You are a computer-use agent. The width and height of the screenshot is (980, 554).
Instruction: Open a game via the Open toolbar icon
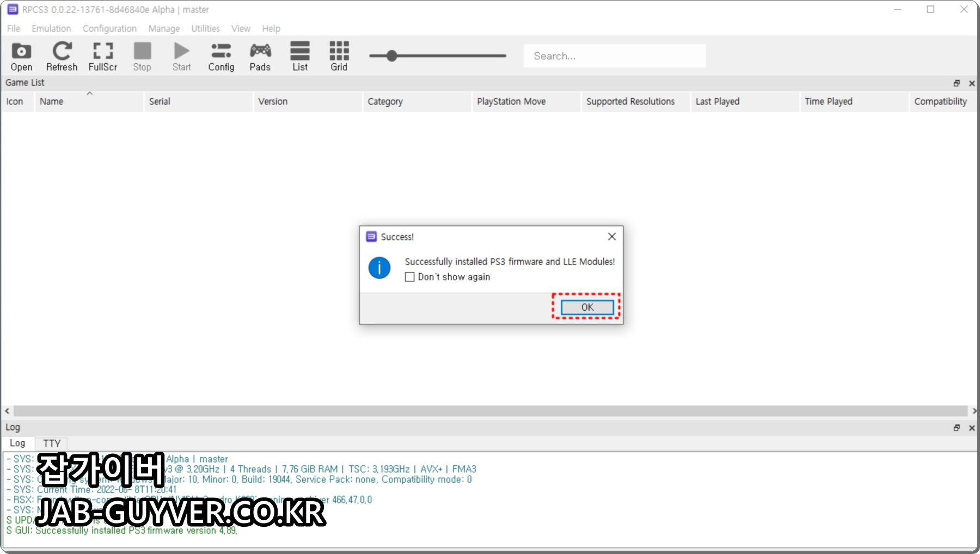pos(21,57)
